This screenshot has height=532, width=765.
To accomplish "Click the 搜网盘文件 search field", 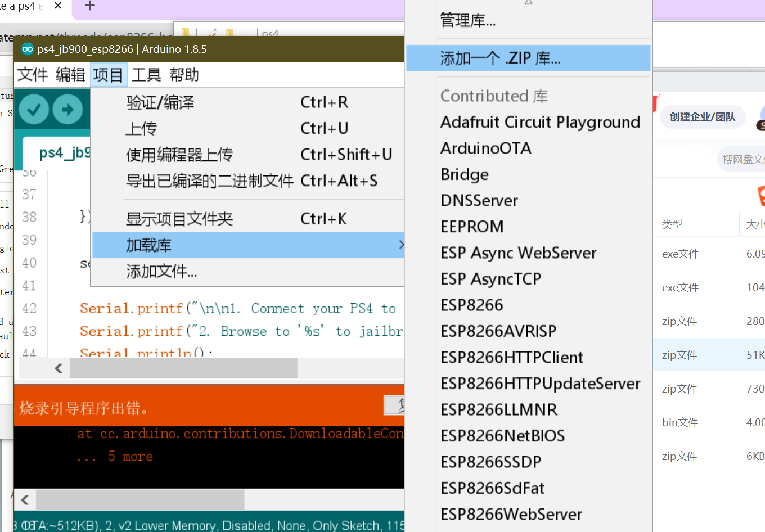I will pyautogui.click(x=741, y=159).
